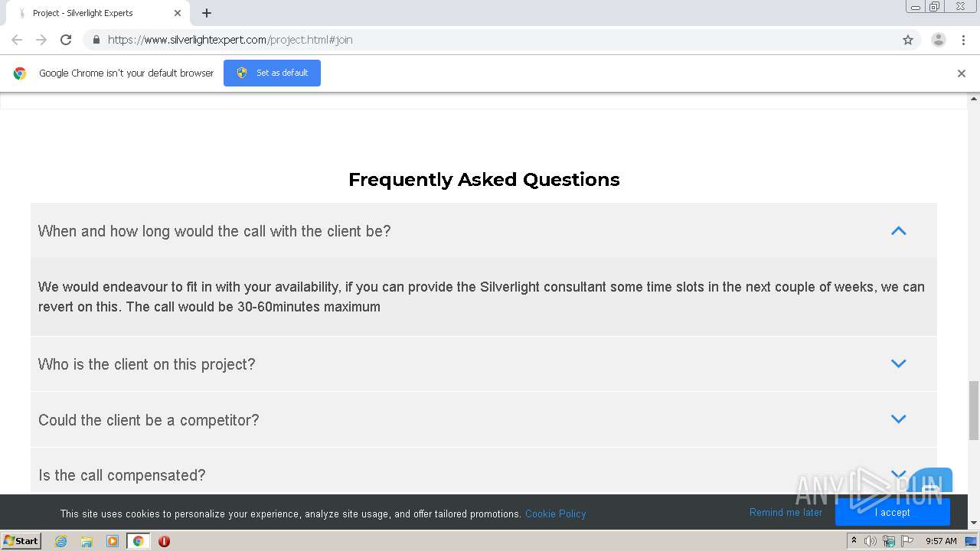The image size is (980, 551).
Task: Click the padlock site info icon
Action: click(x=96, y=40)
